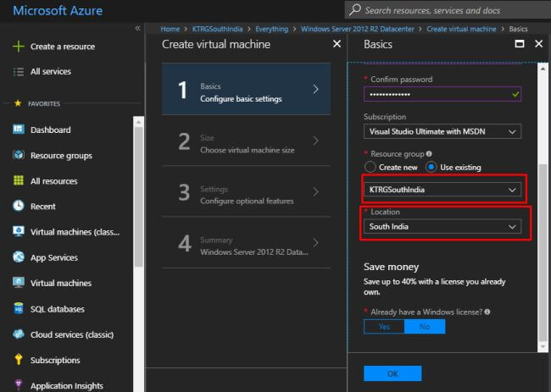Viewport: 551px width, 392px height.
Task: Open the Resource groups cube icon
Action: 18,155
